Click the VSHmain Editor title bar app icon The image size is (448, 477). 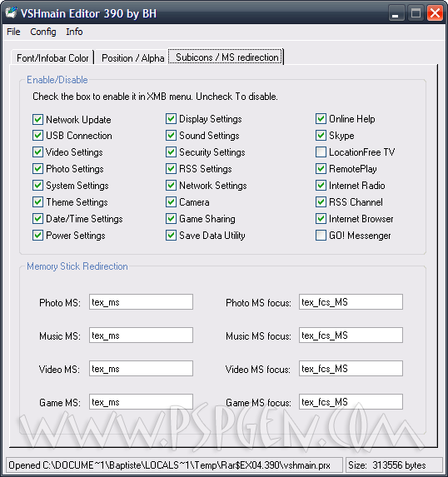(11, 12)
